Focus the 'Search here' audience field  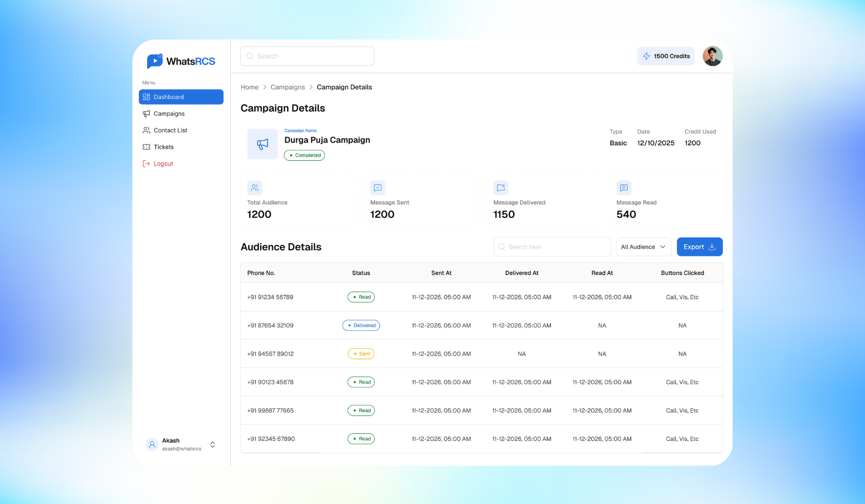pos(553,247)
